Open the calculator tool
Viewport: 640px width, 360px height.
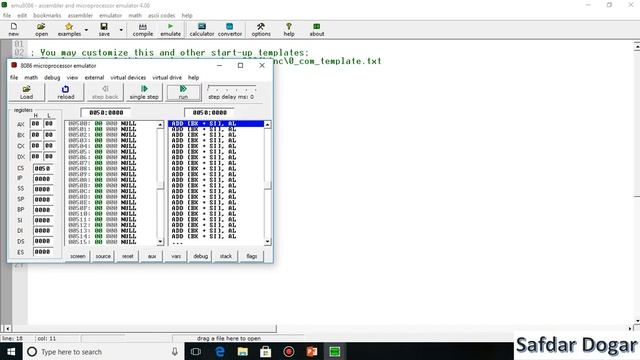(x=202, y=30)
